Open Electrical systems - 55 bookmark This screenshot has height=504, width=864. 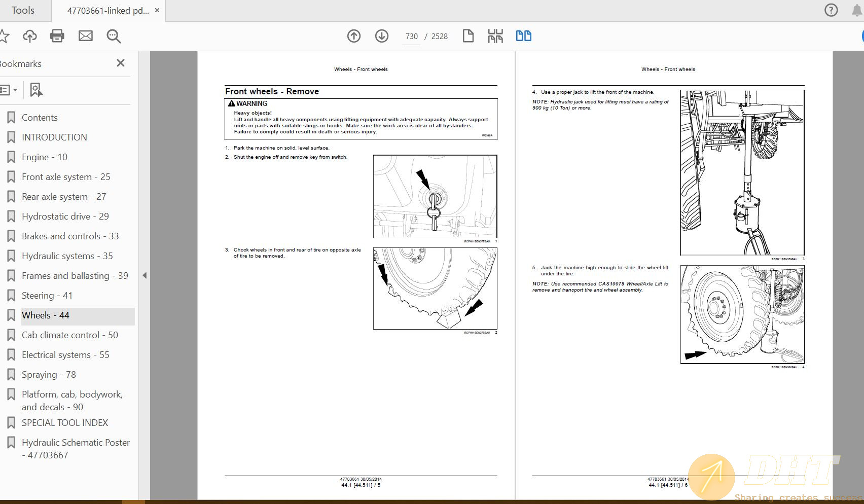[x=65, y=355]
